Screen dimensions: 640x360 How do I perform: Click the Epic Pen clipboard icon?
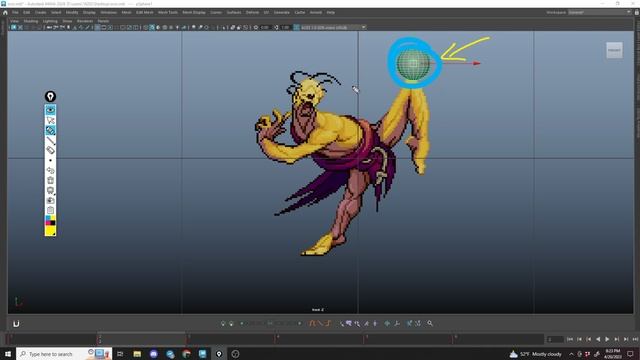[x=50, y=210]
